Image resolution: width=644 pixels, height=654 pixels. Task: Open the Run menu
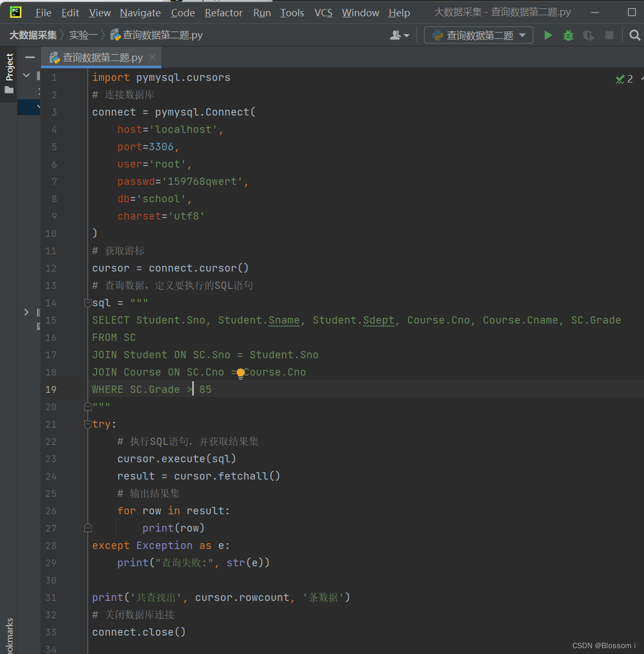262,13
